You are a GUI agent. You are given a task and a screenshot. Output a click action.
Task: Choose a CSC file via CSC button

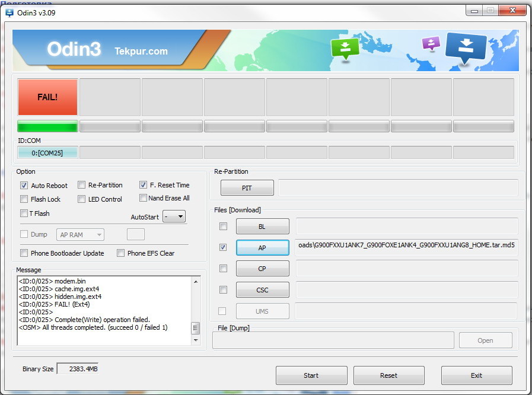pyautogui.click(x=262, y=290)
